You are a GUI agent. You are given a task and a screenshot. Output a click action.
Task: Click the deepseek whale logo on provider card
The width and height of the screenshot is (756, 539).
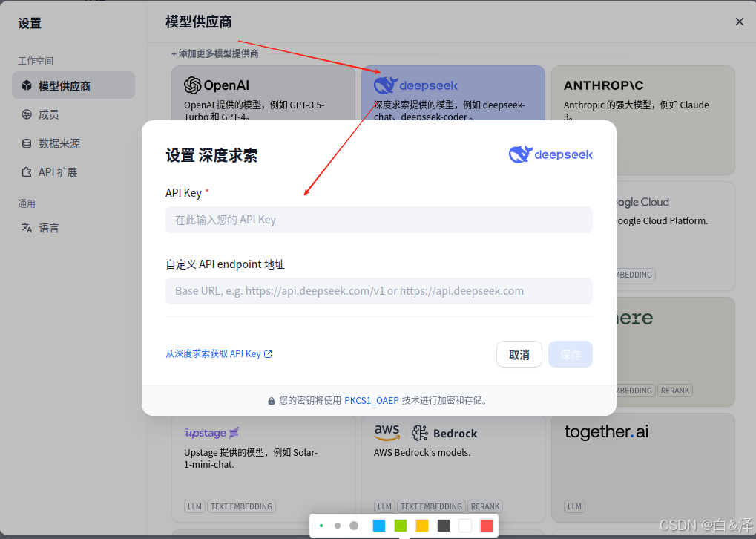coord(386,85)
